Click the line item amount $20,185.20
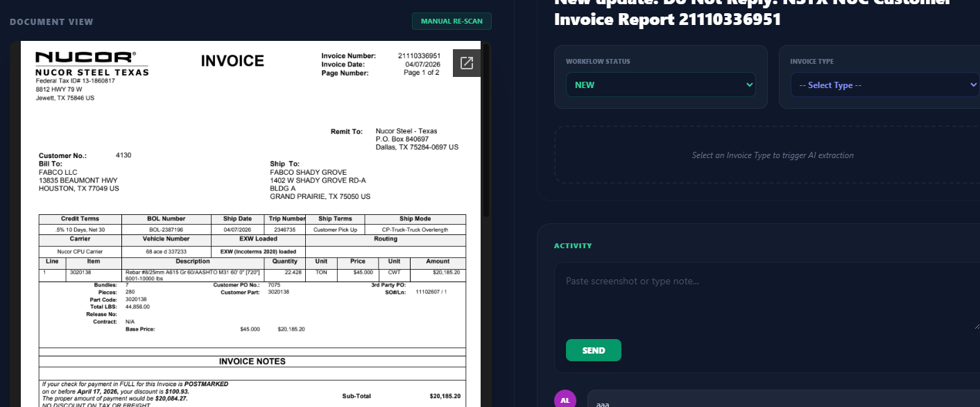 [x=446, y=272]
